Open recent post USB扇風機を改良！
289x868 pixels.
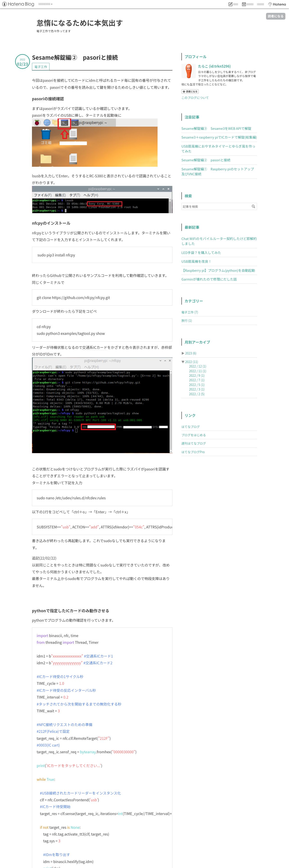[196, 261]
